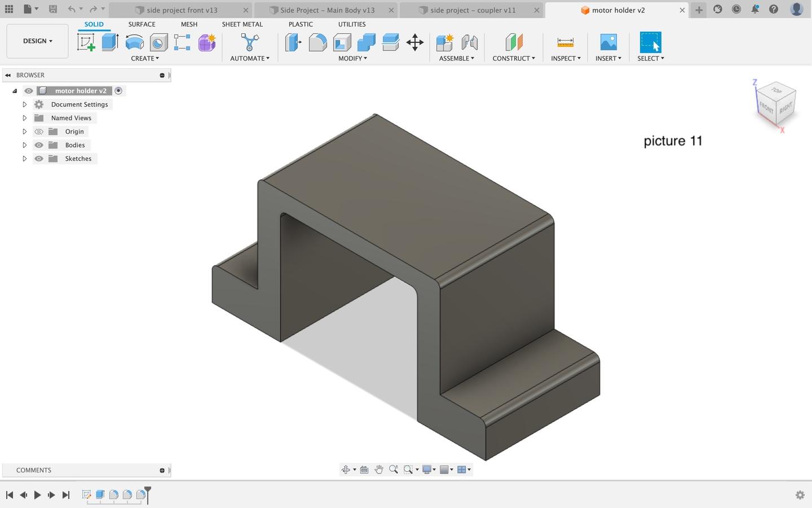Select the Create Sketch tool
The width and height of the screenshot is (812, 508).
pyautogui.click(x=86, y=42)
